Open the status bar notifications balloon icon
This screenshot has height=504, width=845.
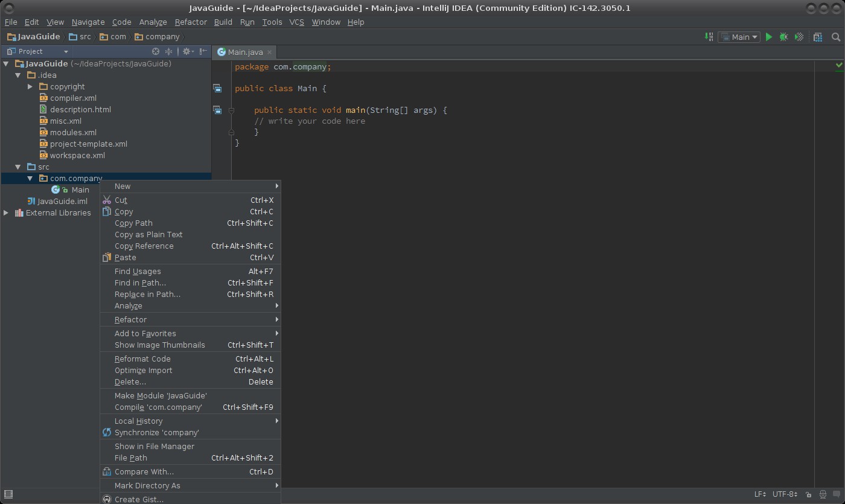click(838, 494)
